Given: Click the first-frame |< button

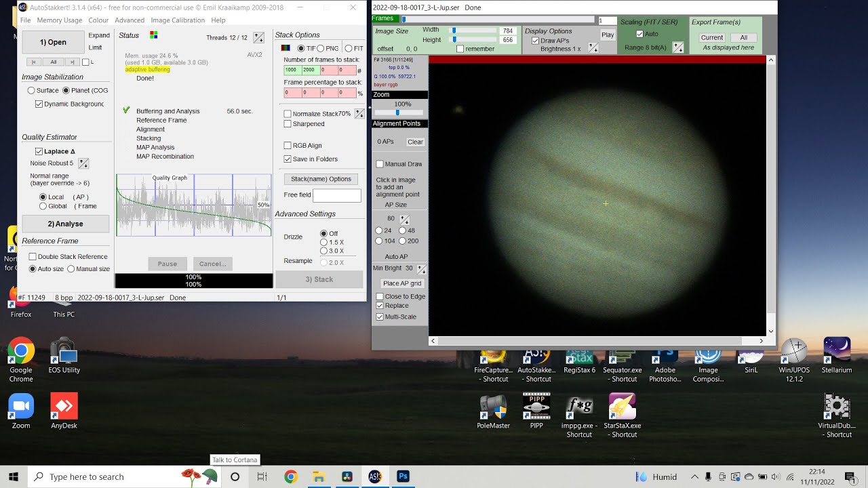Looking at the screenshot, I should [x=34, y=62].
